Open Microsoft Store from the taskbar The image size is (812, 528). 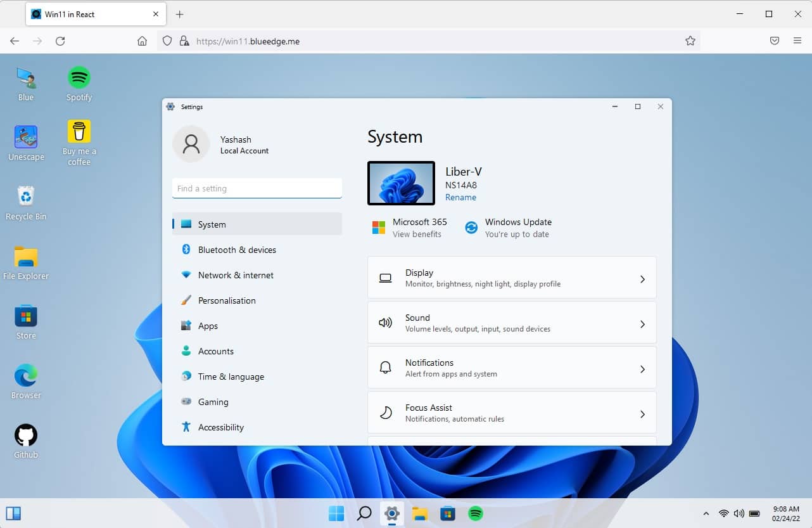click(448, 513)
